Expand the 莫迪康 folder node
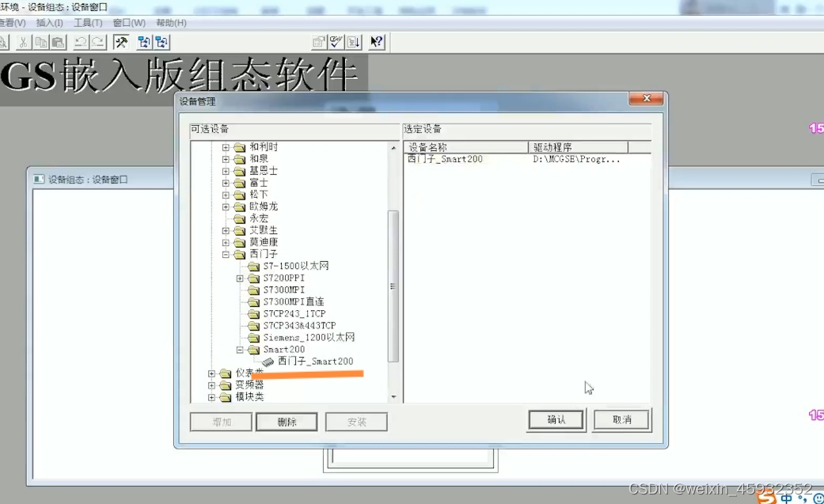Screen dimensions: 824x504 pos(226,243)
